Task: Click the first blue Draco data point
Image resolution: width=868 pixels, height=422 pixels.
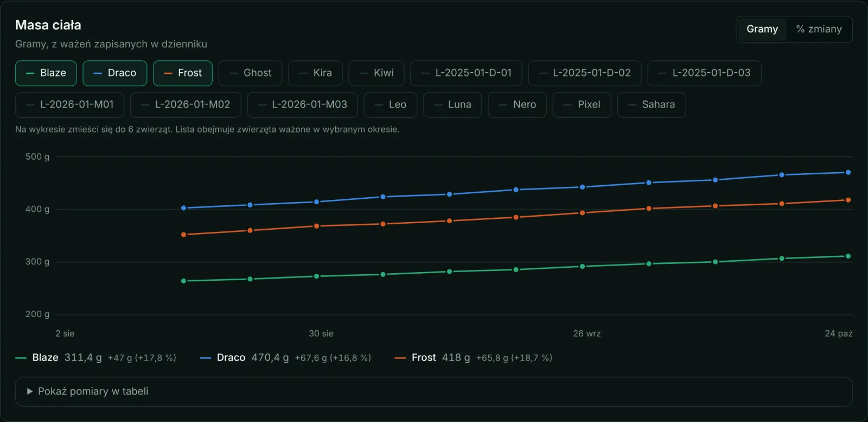Action: click(x=183, y=208)
